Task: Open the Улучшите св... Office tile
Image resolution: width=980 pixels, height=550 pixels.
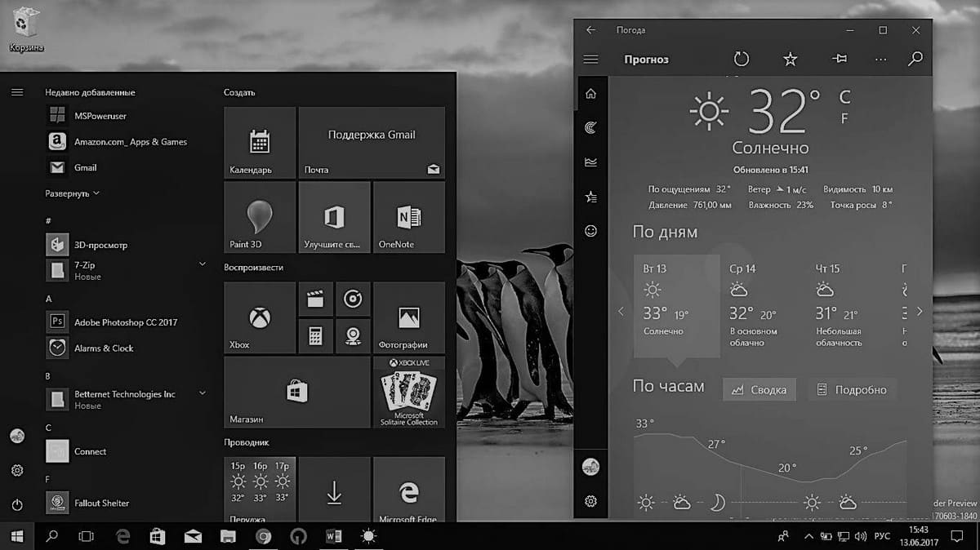Action: [x=334, y=217]
